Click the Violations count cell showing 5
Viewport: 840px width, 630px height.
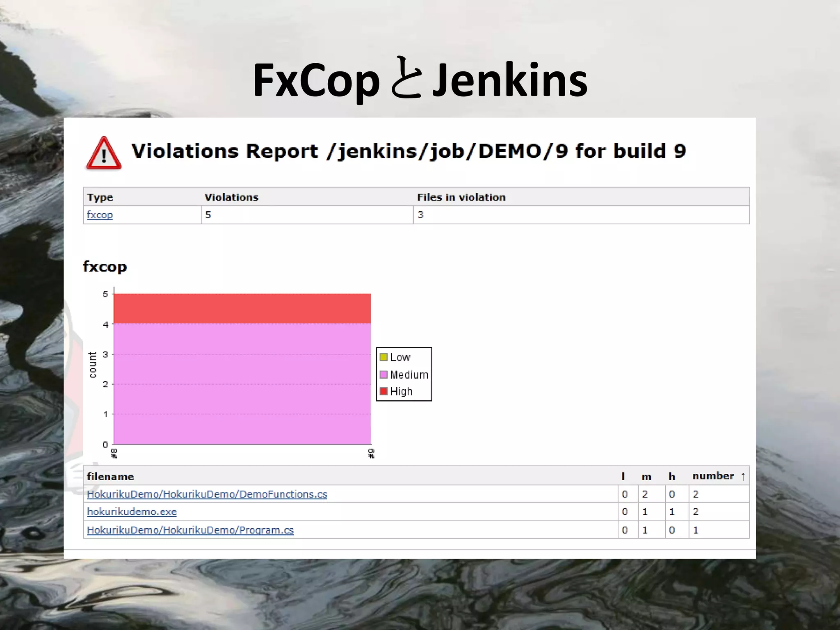[x=307, y=215]
